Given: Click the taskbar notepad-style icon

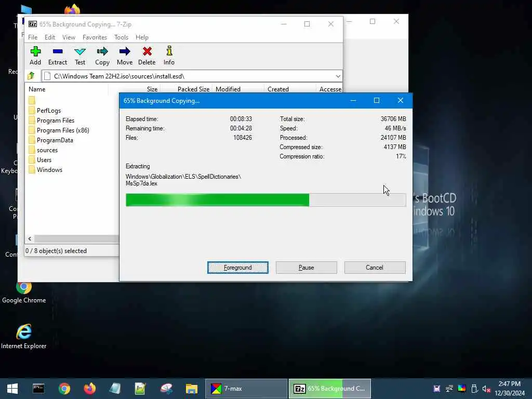Looking at the screenshot, I should click(x=115, y=389).
